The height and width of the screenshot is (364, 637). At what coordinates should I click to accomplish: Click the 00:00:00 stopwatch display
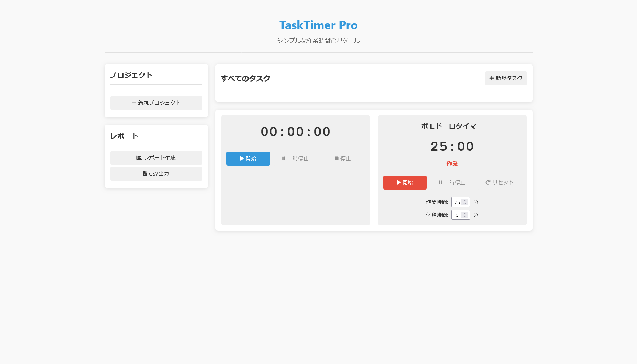coord(295,132)
